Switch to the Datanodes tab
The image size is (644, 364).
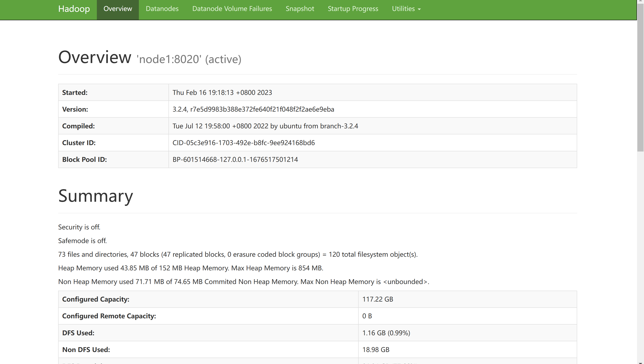[162, 9]
